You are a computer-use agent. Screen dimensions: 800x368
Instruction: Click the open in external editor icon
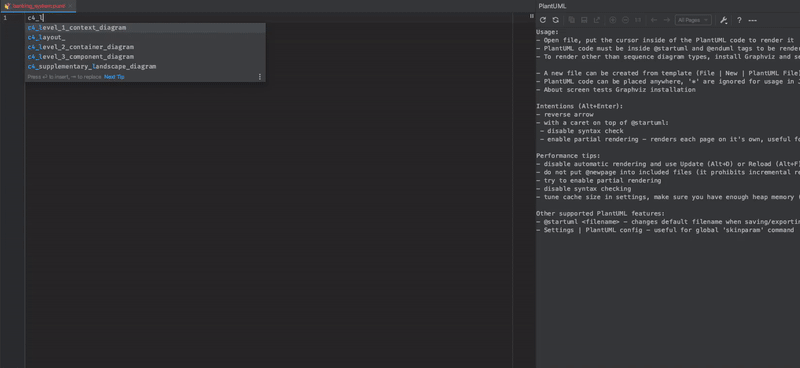(x=596, y=20)
